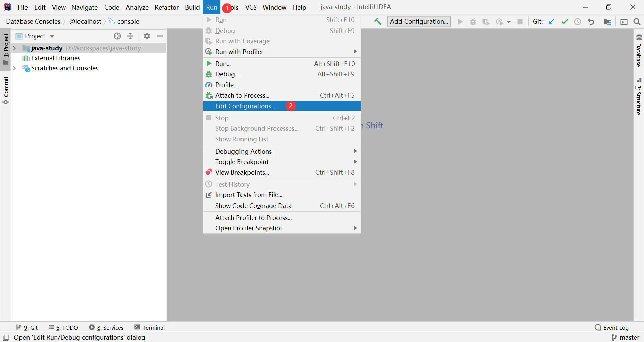The width and height of the screenshot is (644, 342).
Task: Open the Project Structure folder icon
Action: (x=607, y=22)
